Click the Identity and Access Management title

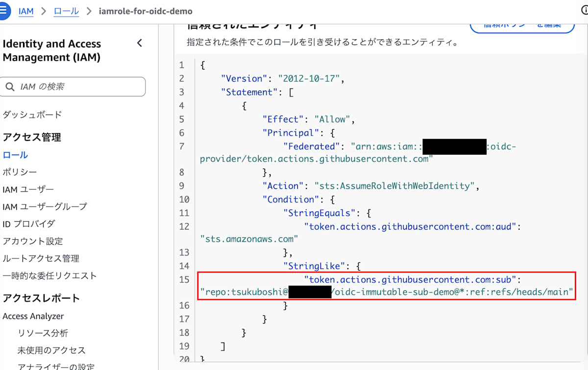(x=52, y=50)
